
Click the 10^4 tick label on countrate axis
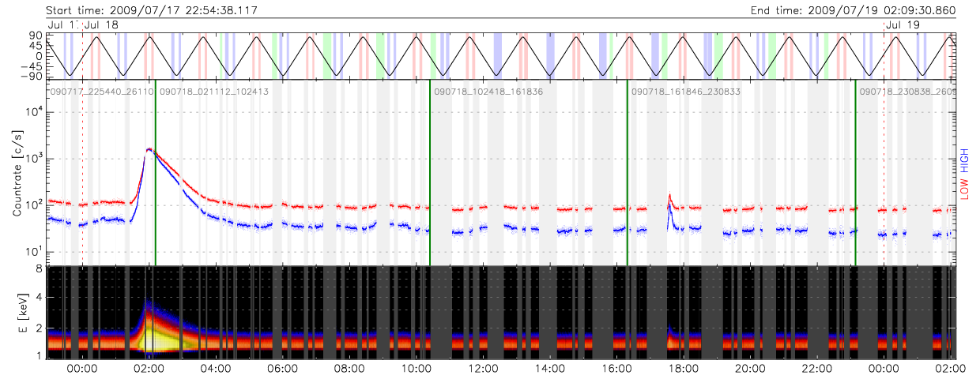(x=33, y=112)
